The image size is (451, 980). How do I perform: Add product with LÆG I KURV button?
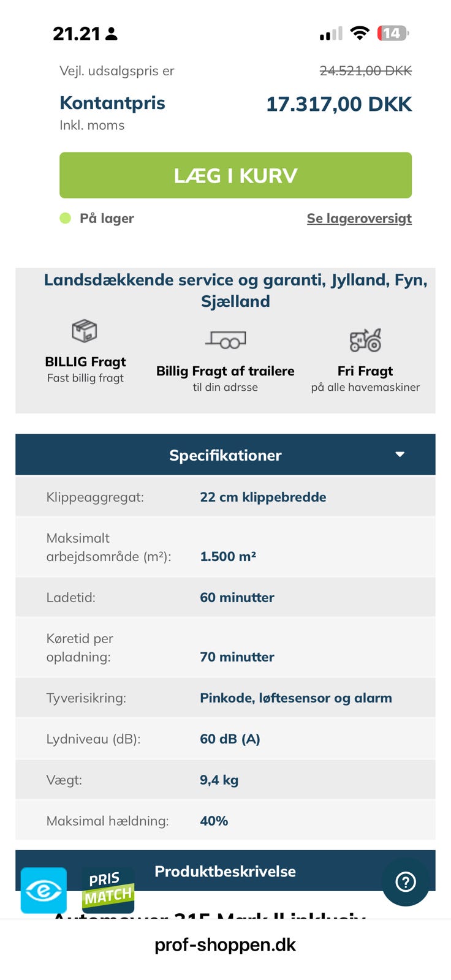tap(235, 175)
